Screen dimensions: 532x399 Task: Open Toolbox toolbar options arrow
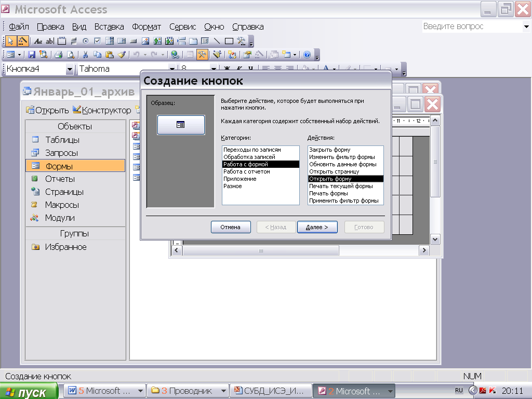point(251,43)
